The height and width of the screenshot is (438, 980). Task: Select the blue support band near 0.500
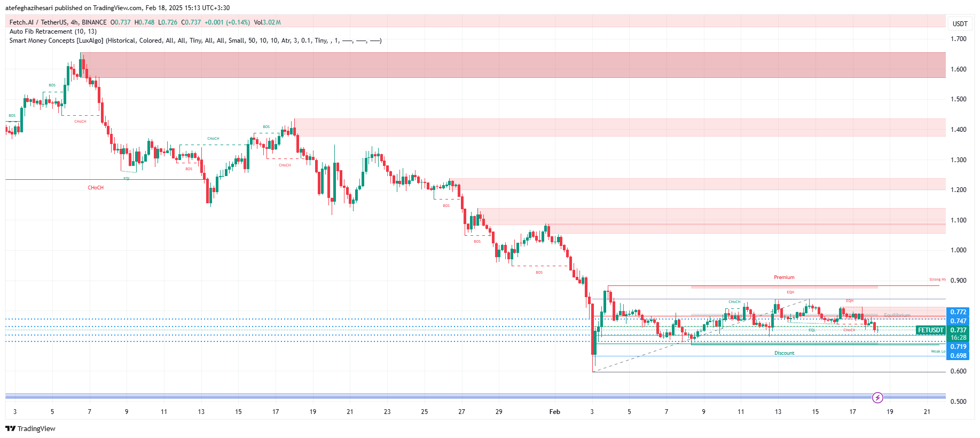pyautogui.click(x=475, y=396)
